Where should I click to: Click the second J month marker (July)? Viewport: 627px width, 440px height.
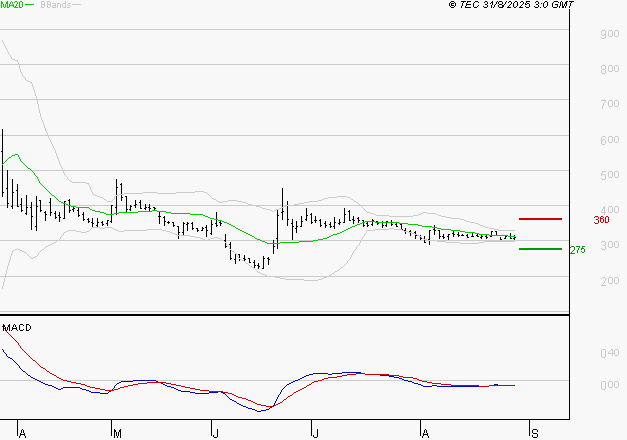click(315, 434)
